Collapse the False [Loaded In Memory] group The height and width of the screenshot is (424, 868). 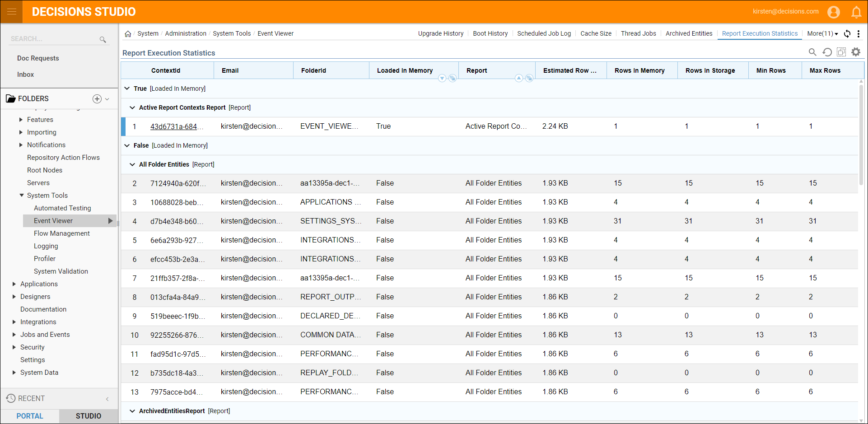pyautogui.click(x=127, y=145)
